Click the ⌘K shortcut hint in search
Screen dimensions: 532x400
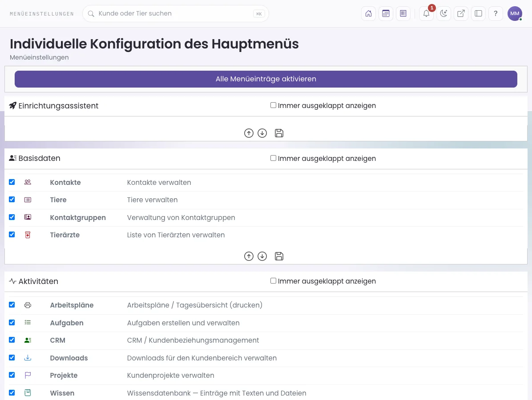pos(259,14)
